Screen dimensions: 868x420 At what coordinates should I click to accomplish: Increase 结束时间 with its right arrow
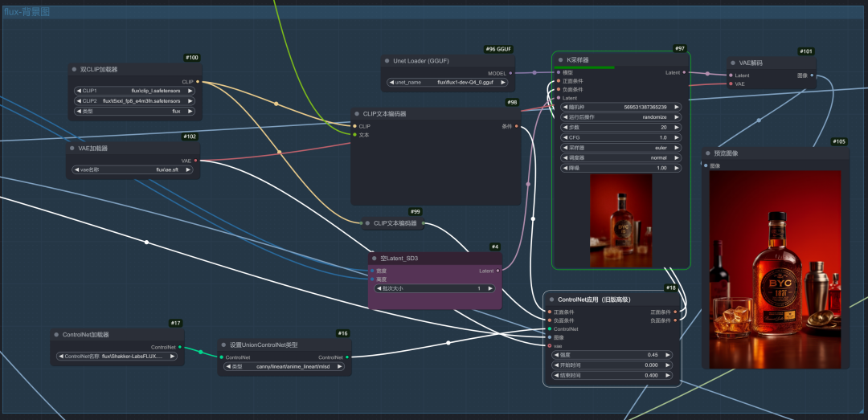668,375
